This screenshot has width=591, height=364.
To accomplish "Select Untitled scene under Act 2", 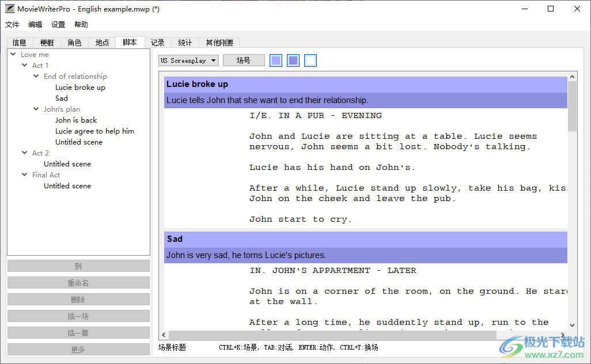I will (x=67, y=164).
